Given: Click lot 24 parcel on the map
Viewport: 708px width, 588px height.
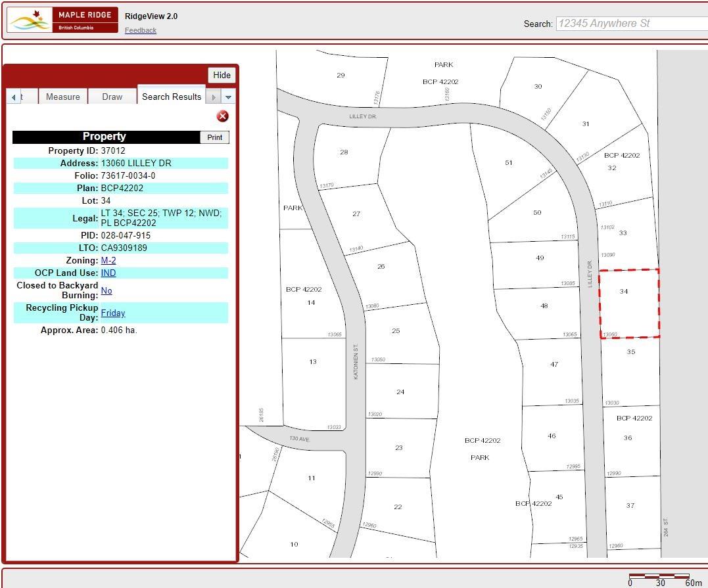Looking at the screenshot, I should point(400,392).
